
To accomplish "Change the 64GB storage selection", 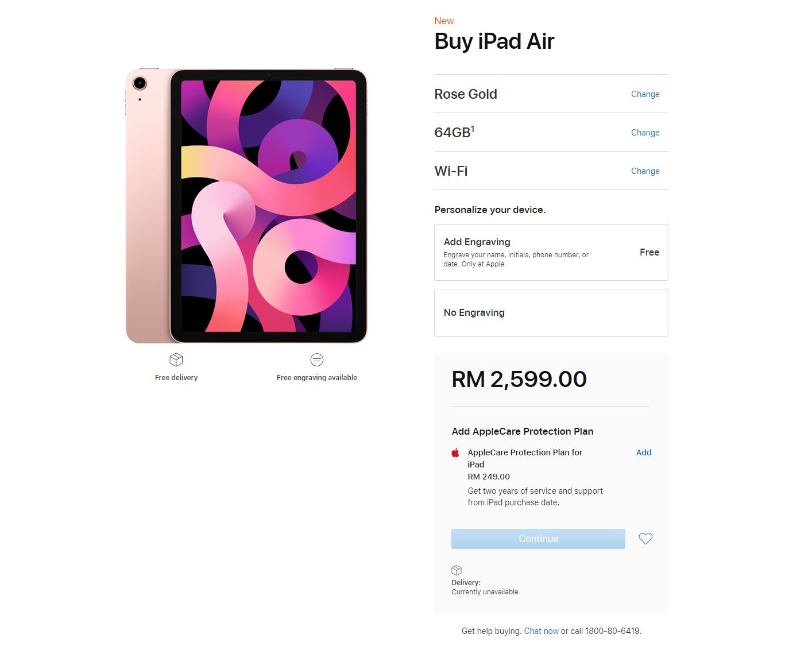I will click(645, 133).
